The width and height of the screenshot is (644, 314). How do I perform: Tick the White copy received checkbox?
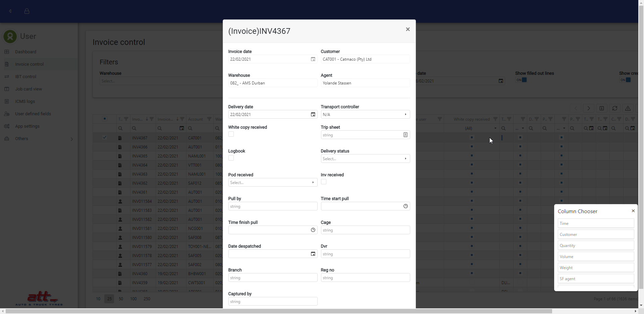(231, 134)
